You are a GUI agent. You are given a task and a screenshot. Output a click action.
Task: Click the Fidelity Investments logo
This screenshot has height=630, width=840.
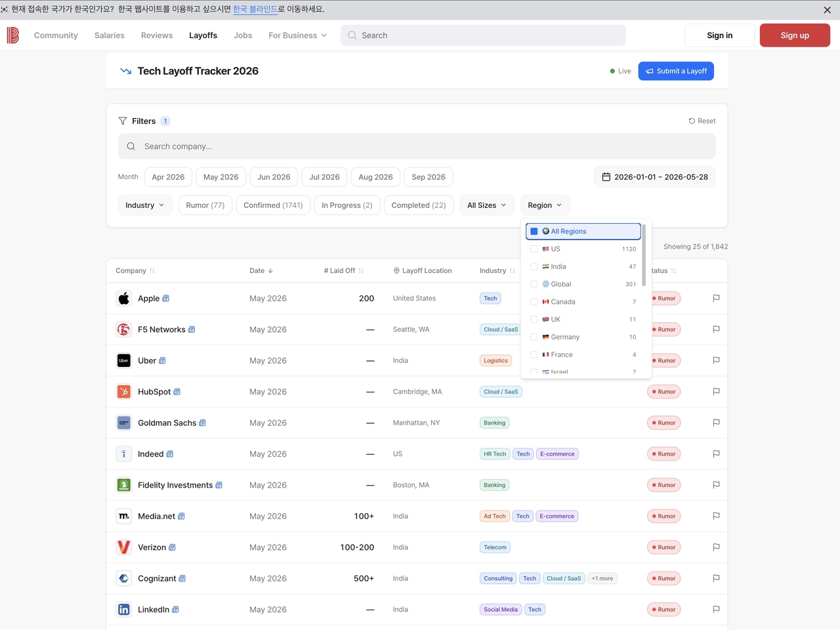point(123,485)
